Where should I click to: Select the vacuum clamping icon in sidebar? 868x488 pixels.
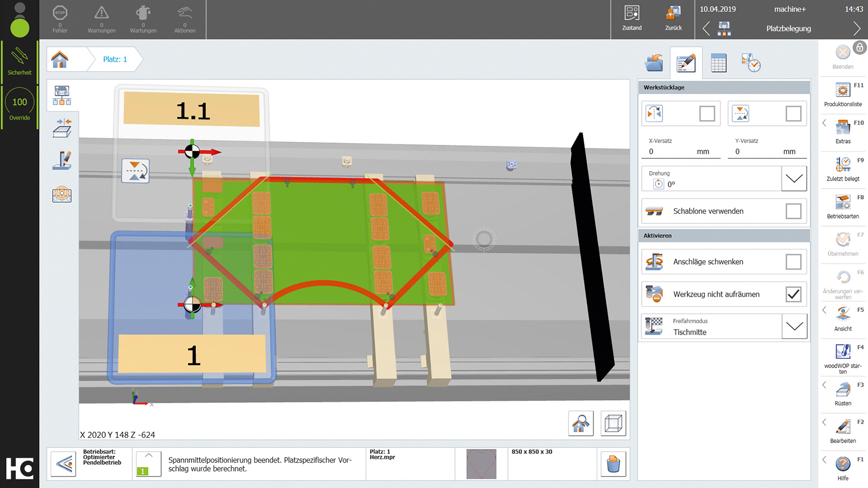[x=61, y=194]
